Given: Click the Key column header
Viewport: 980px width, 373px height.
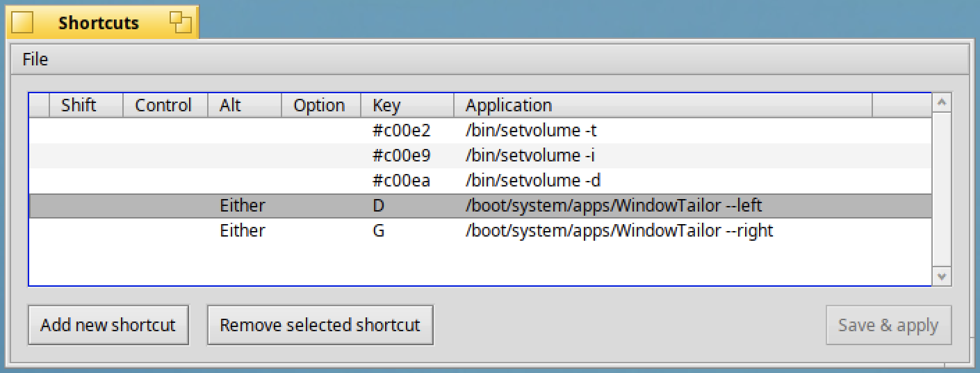Looking at the screenshot, I should pyautogui.click(x=407, y=106).
